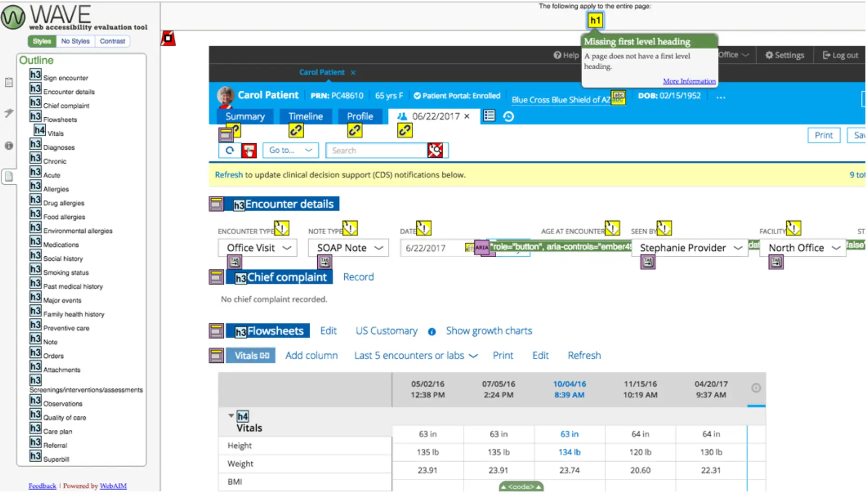Viewport: 868px width, 495px height.
Task: Click the refresh icon beside the Go to dropdown
Action: [x=230, y=151]
